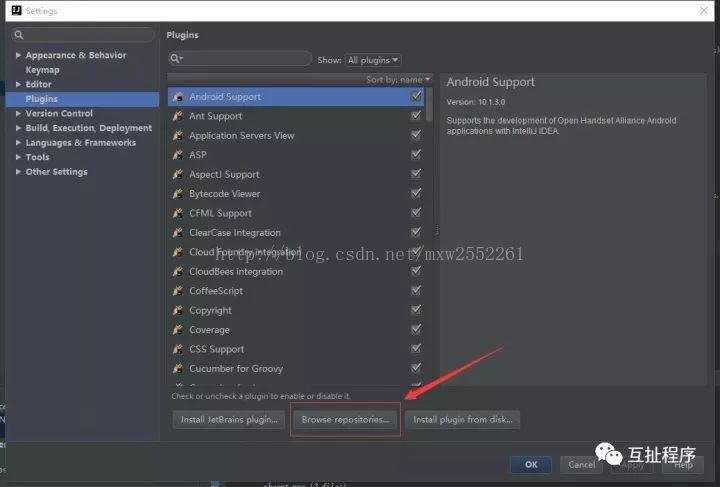The height and width of the screenshot is (487, 720).
Task: Disable the AspectJ Support checkbox
Action: 416,174
